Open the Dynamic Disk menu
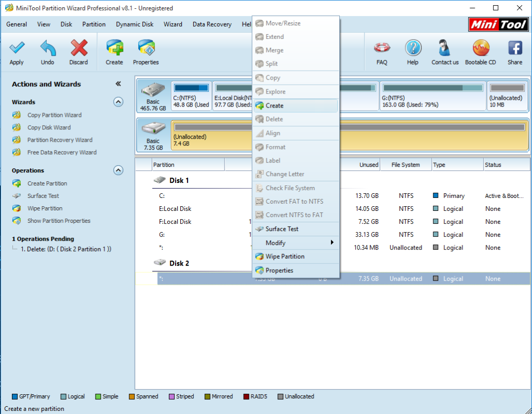The image size is (532, 414). click(x=135, y=24)
